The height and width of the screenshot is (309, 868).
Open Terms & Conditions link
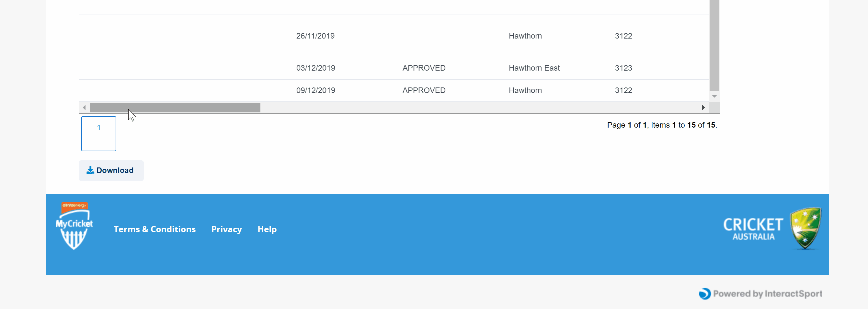tap(154, 229)
